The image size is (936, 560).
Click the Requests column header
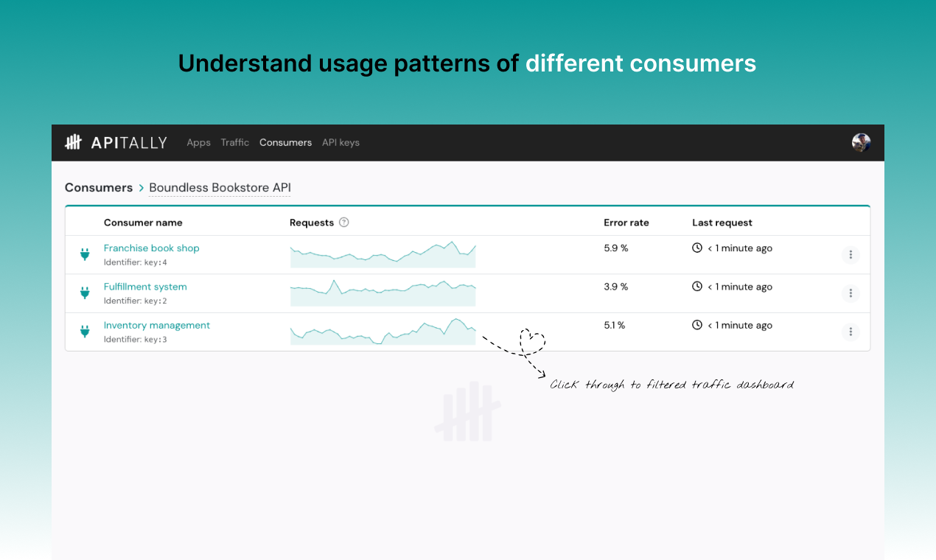(x=312, y=223)
